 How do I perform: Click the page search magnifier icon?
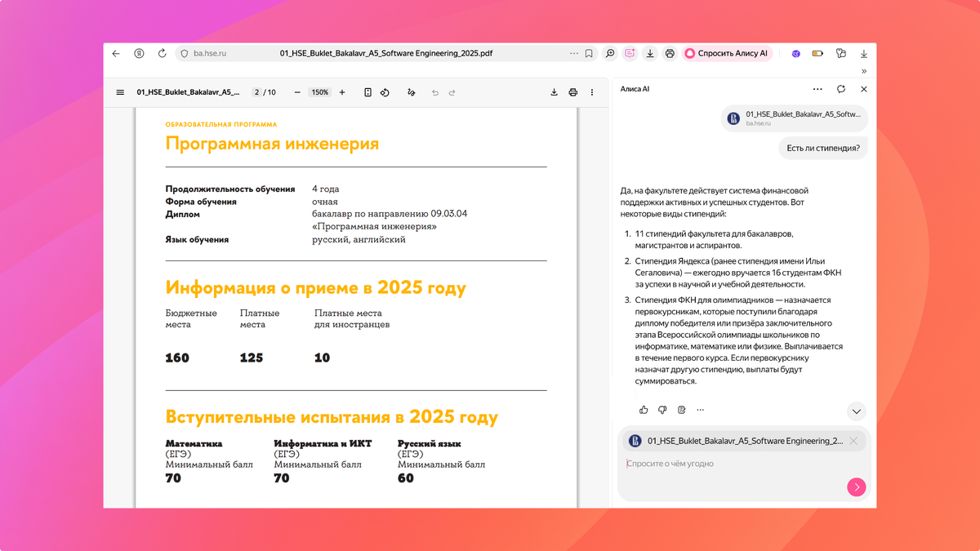[x=610, y=54]
